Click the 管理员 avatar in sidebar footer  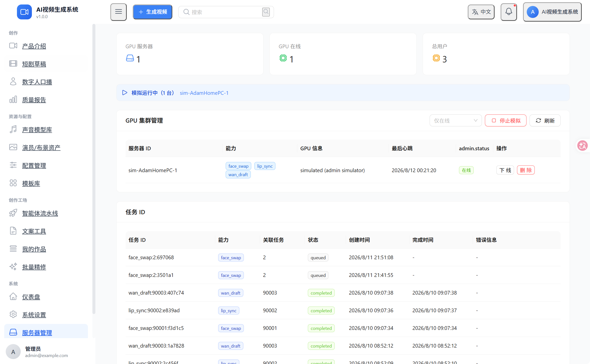13,352
